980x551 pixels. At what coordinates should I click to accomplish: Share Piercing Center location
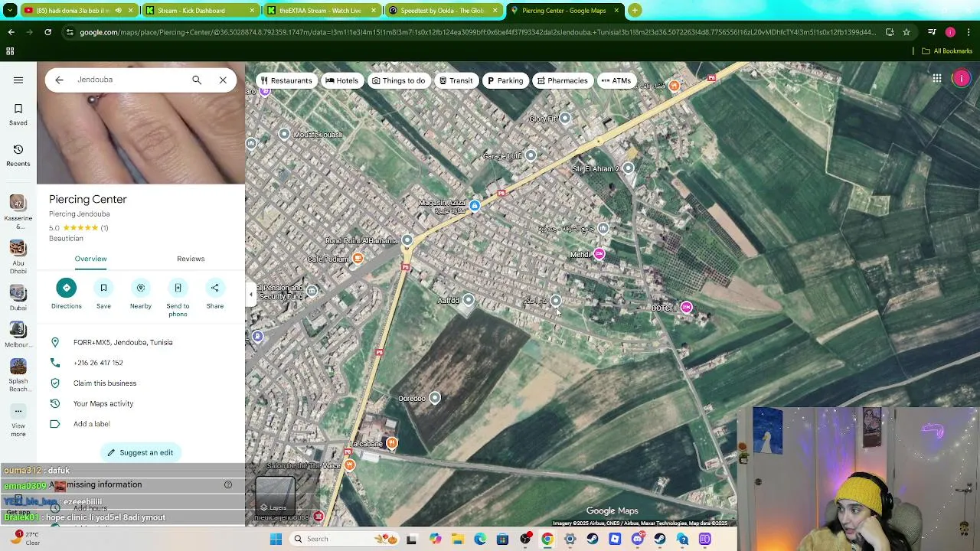point(215,295)
